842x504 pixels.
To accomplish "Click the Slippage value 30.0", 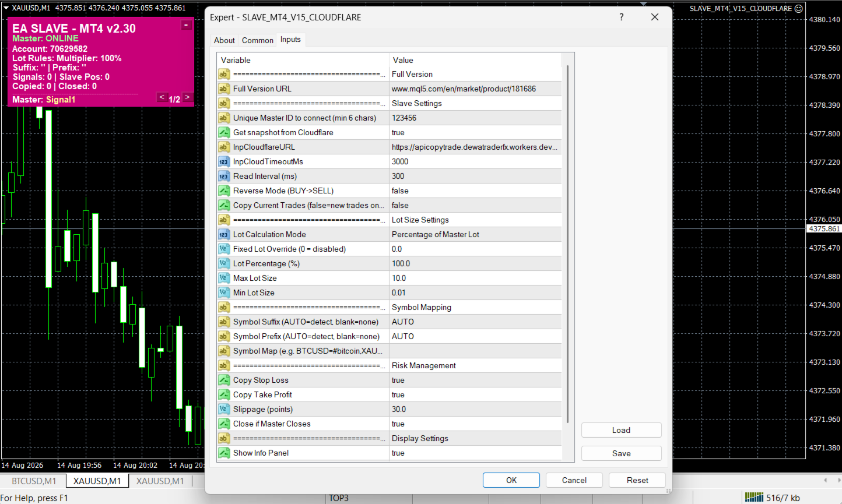I will tap(475, 409).
